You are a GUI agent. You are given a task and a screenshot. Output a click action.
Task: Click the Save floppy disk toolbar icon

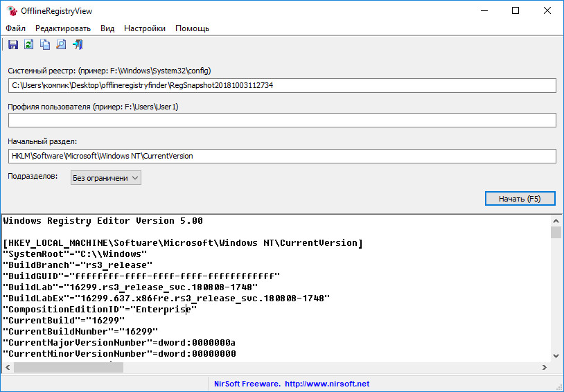13,44
